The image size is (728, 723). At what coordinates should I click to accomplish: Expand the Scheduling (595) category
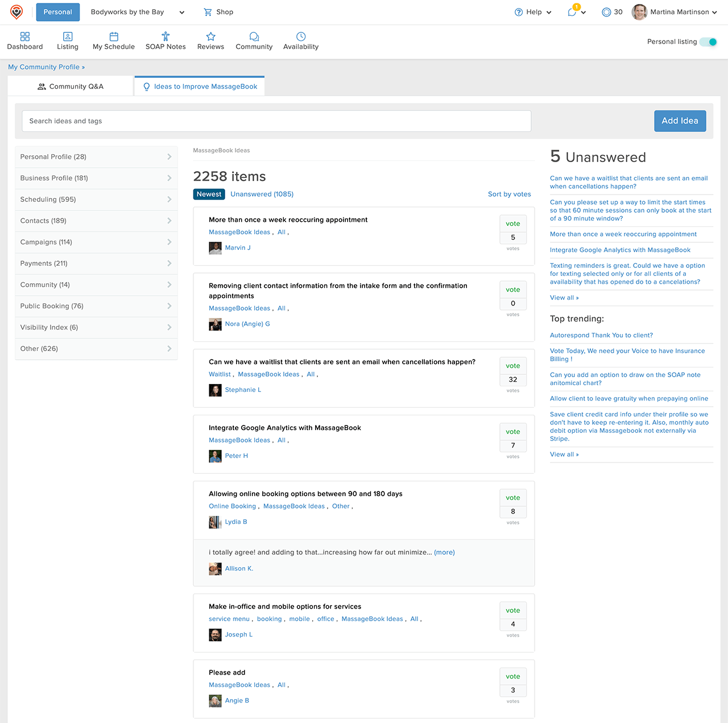point(96,200)
